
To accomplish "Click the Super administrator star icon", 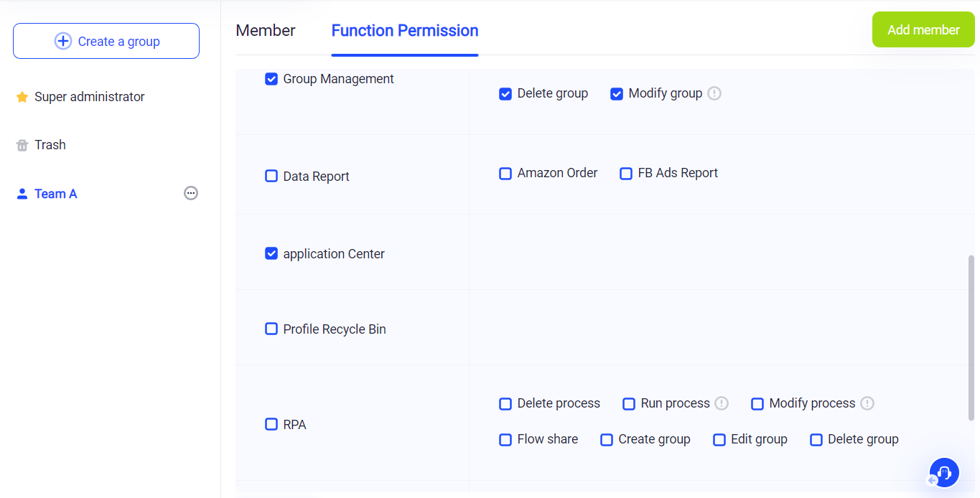I will coord(22,97).
